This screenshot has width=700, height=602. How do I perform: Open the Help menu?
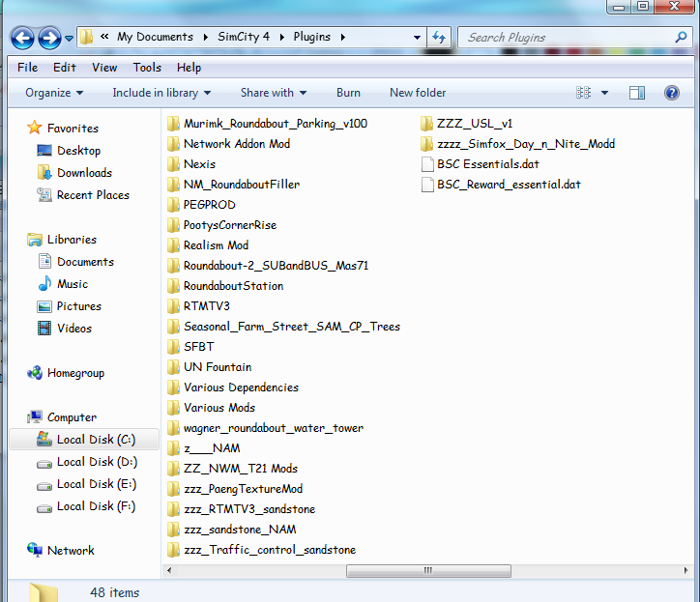click(x=189, y=68)
